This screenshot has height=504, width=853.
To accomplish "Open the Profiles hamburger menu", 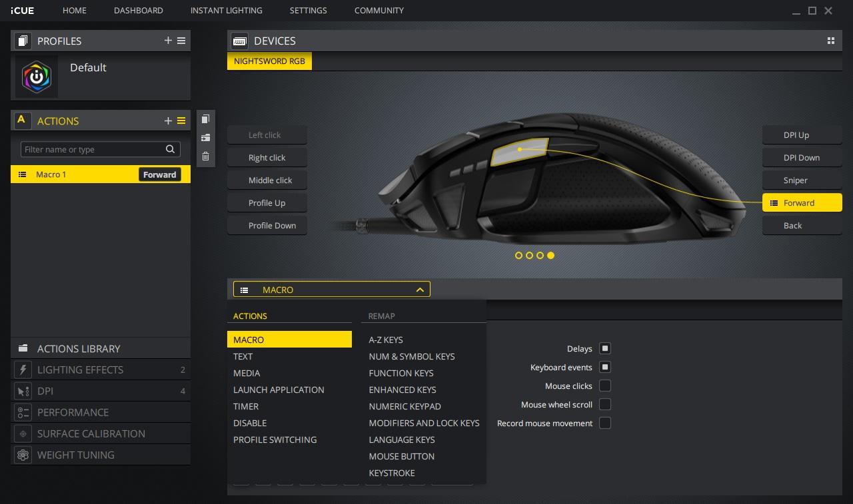I will pyautogui.click(x=181, y=41).
